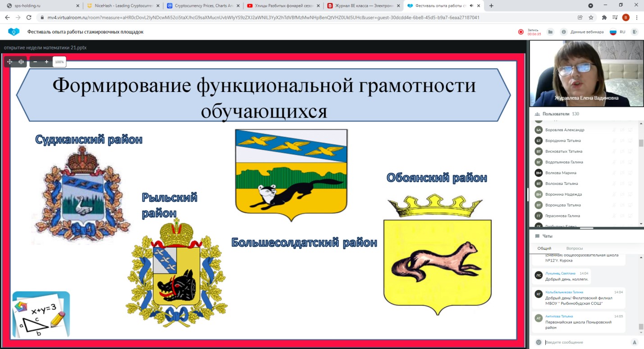Send the chat message with arrow button
The image size is (644, 349).
(x=635, y=342)
